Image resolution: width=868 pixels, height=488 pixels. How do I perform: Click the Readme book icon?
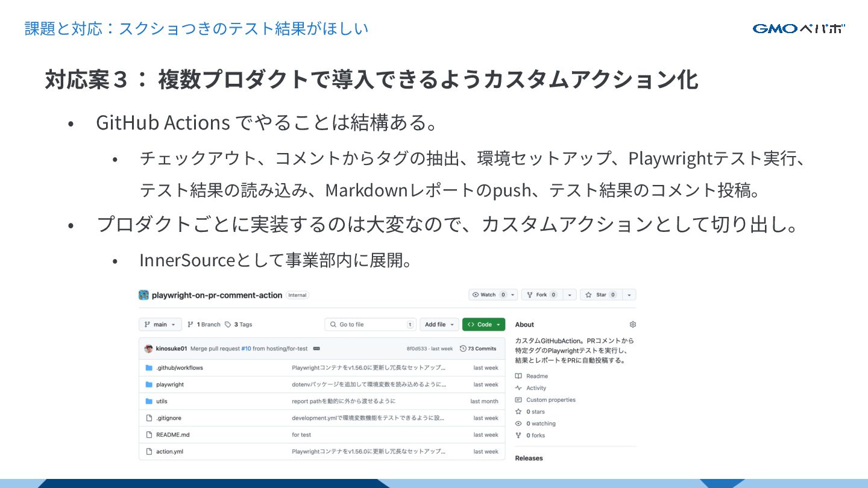tap(518, 376)
